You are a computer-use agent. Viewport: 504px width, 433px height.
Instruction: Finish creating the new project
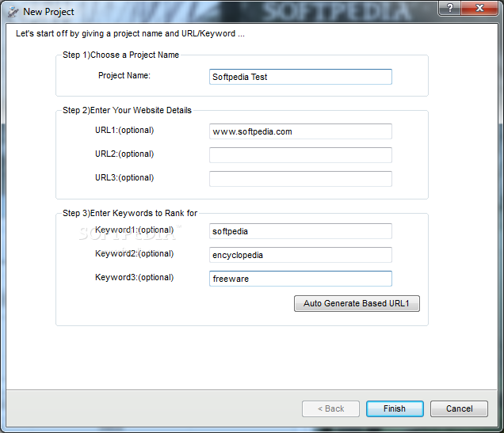coord(395,408)
